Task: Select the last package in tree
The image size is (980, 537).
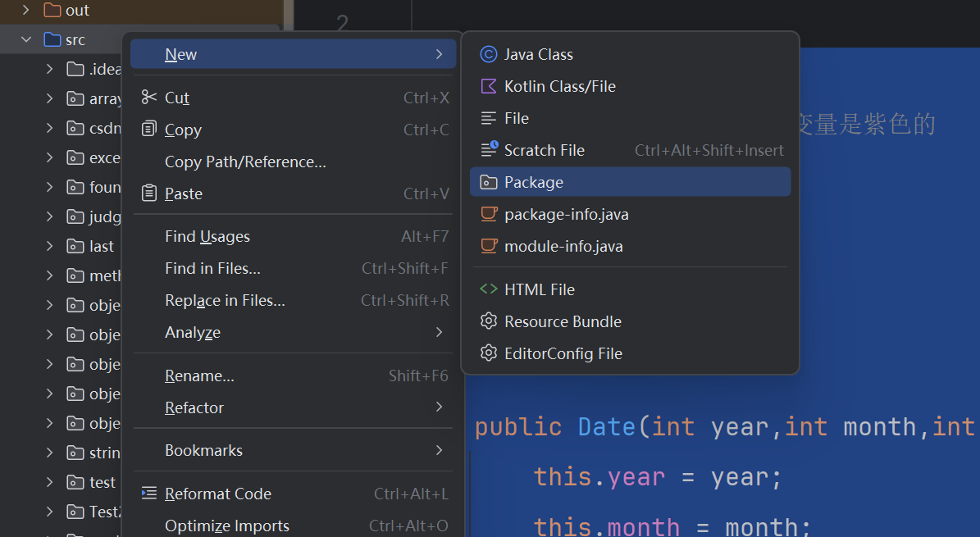Action: pyautogui.click(x=101, y=246)
